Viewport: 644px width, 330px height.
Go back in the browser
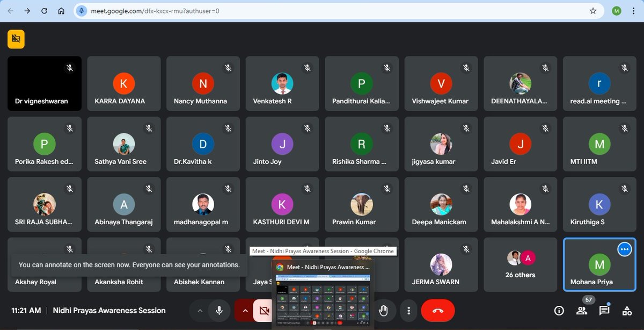[10, 11]
